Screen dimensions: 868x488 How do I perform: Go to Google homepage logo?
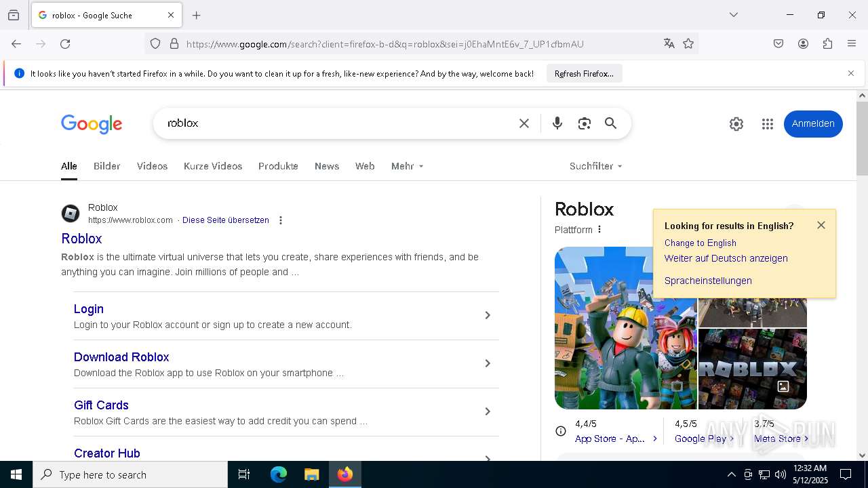pyautogui.click(x=92, y=124)
